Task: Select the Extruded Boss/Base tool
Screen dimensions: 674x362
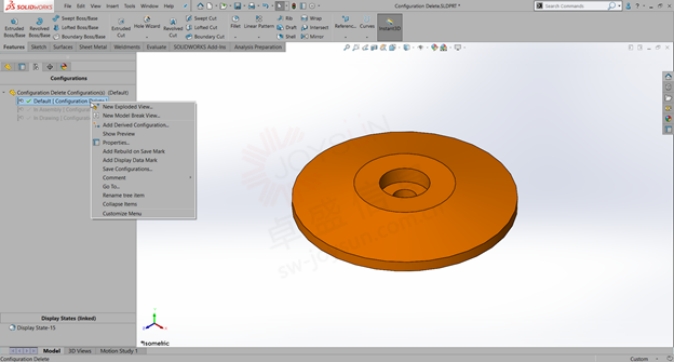Action: (14, 28)
